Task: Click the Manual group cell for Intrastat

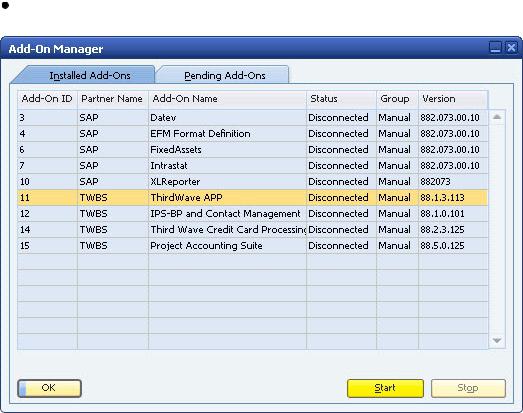Action: coord(397,165)
